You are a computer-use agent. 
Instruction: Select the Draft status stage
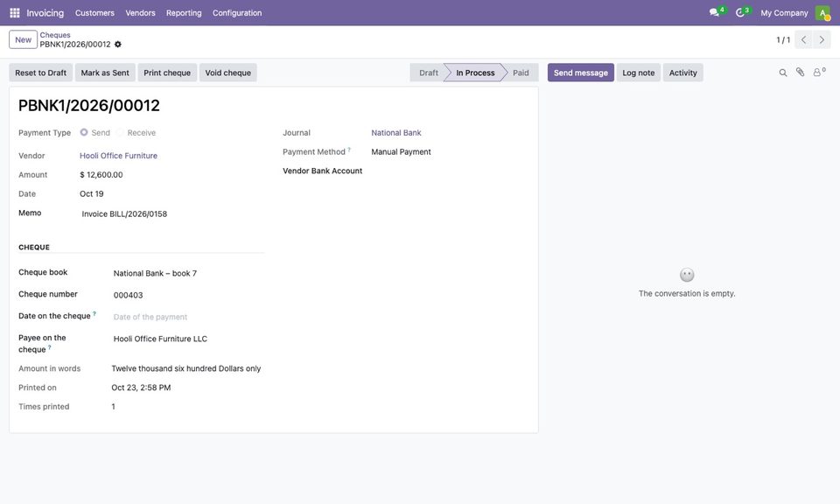[x=429, y=73]
